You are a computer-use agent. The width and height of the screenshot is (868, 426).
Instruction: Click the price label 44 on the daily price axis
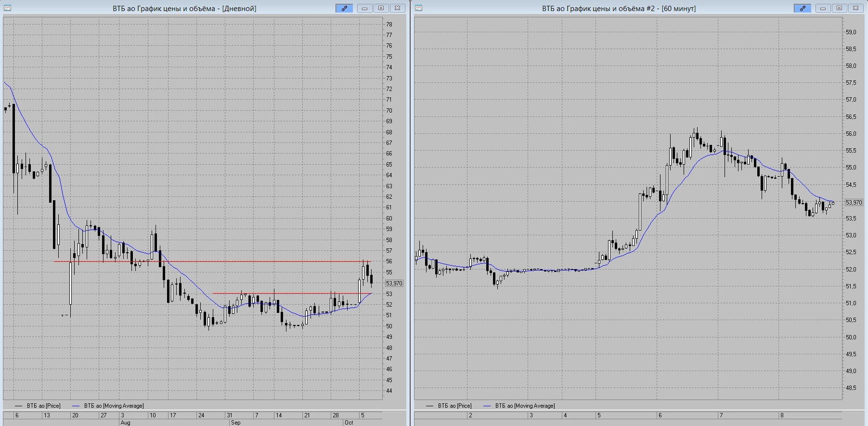389,391
